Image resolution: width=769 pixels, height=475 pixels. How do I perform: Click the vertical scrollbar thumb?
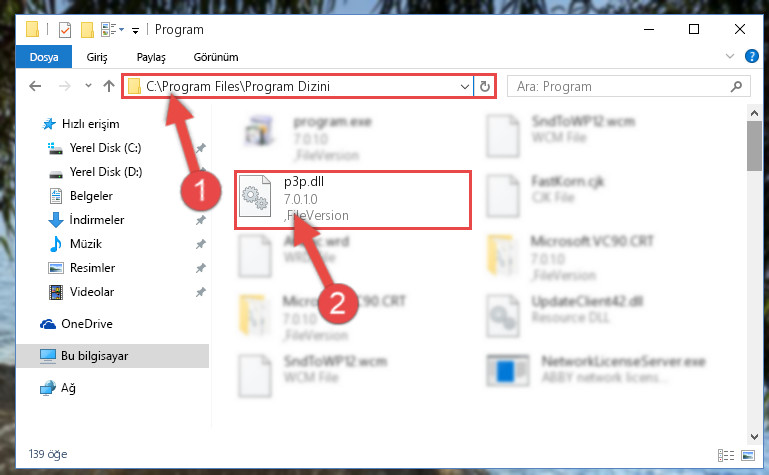pyautogui.click(x=754, y=146)
